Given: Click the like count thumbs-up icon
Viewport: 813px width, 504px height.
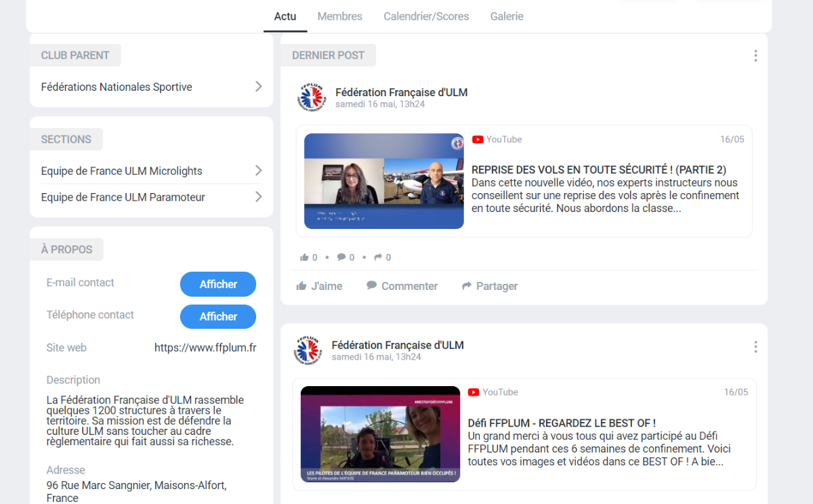Looking at the screenshot, I should pyautogui.click(x=304, y=257).
